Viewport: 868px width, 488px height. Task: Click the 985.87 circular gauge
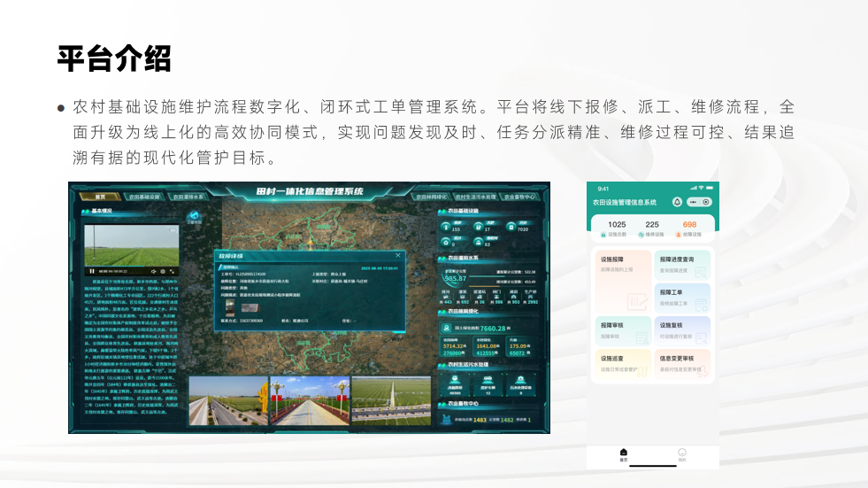pos(455,277)
